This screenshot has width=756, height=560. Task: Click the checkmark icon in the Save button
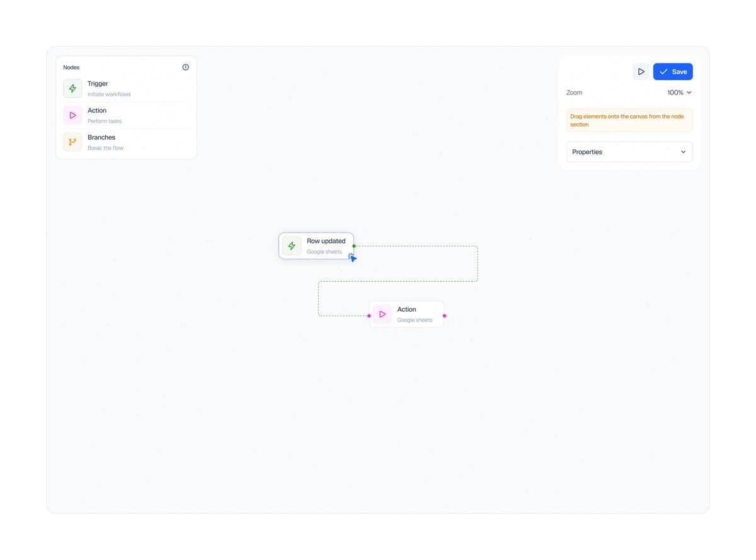coord(663,71)
